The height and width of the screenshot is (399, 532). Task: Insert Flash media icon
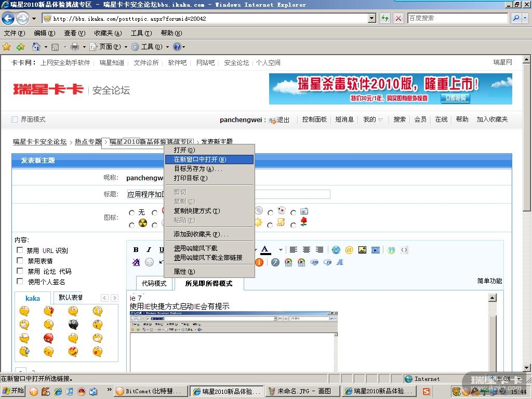point(275,262)
